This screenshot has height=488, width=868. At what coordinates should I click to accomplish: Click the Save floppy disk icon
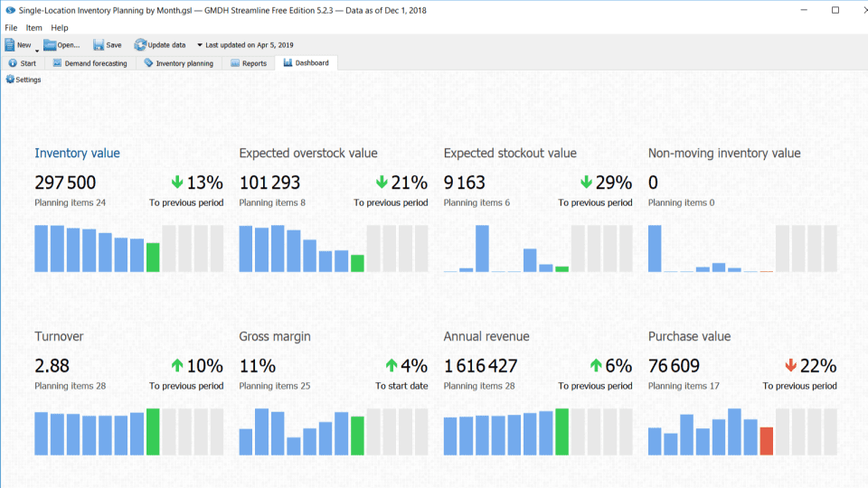click(98, 44)
